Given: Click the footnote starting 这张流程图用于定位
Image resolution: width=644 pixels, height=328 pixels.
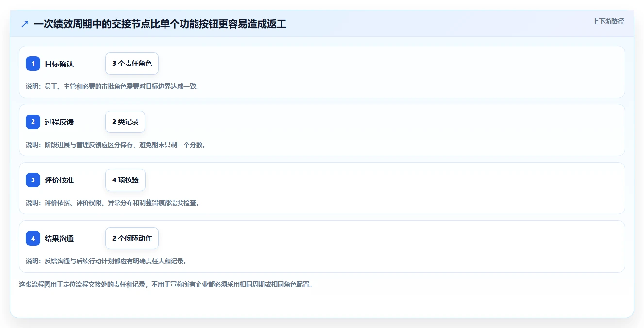Looking at the screenshot, I should tap(165, 284).
